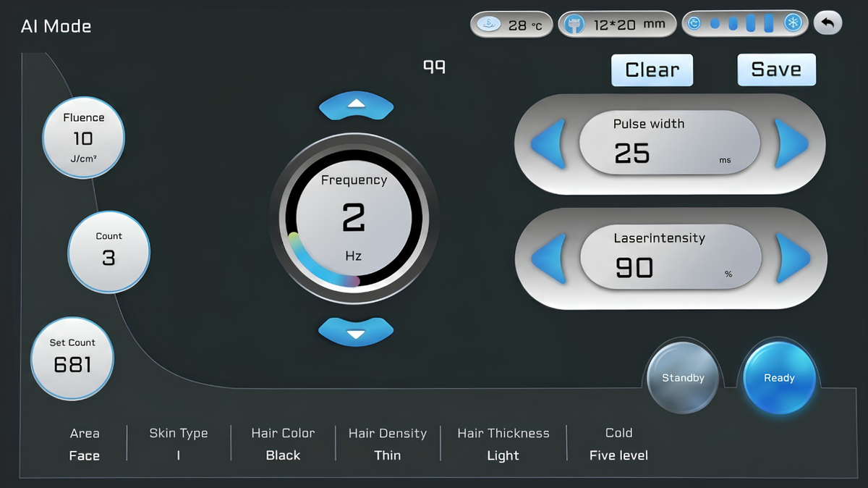Lower laser intensity with left arrow
This screenshot has height=488, width=868.
pos(549,258)
